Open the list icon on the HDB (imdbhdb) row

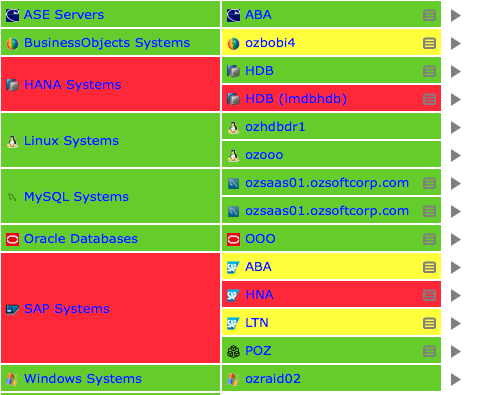click(429, 99)
